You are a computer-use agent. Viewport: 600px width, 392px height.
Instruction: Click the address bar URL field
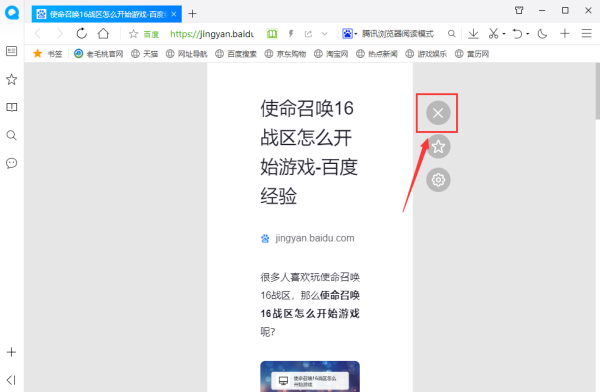coord(212,34)
